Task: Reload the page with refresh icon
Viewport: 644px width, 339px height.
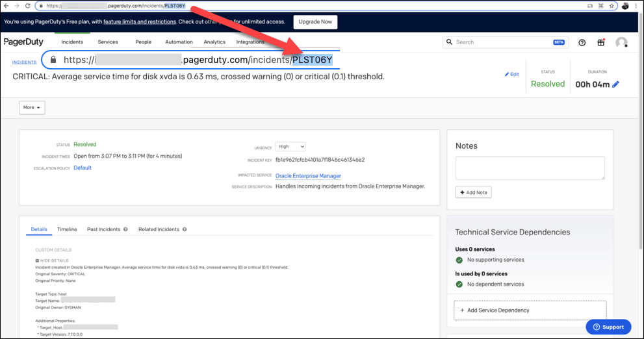Action: pos(27,6)
